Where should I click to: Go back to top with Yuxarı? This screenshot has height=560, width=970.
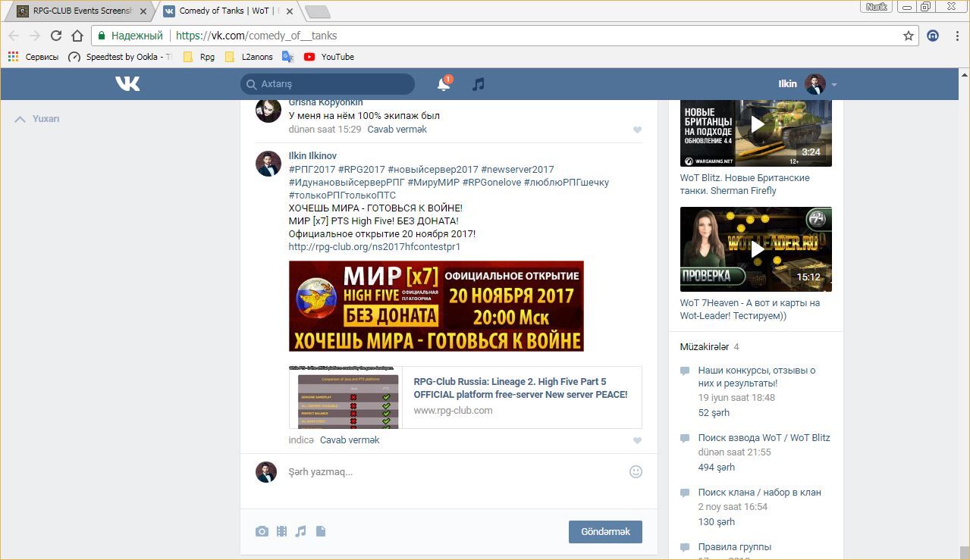point(37,119)
